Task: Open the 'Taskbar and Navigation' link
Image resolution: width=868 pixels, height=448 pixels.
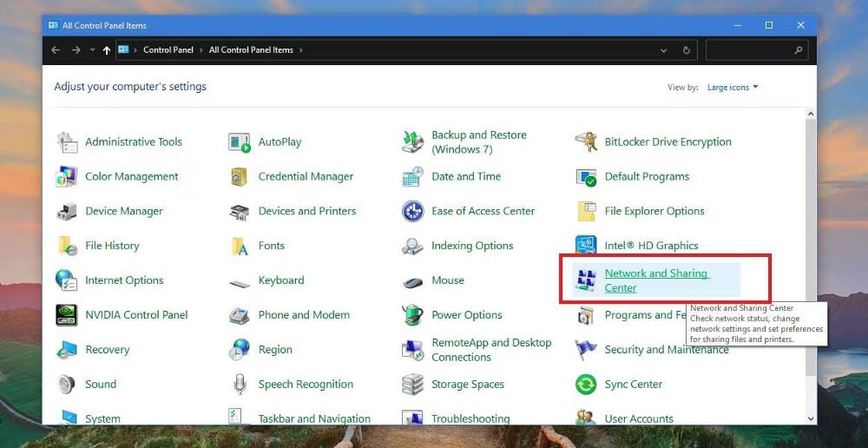Action: point(314,418)
